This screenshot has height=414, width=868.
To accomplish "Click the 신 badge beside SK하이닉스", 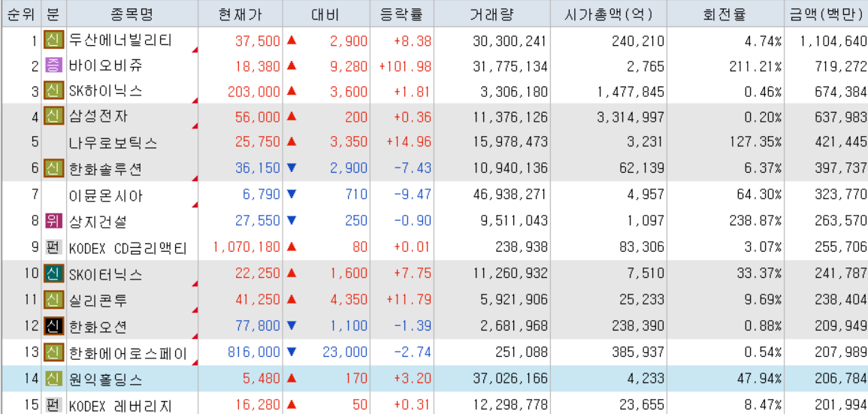I will [53, 91].
